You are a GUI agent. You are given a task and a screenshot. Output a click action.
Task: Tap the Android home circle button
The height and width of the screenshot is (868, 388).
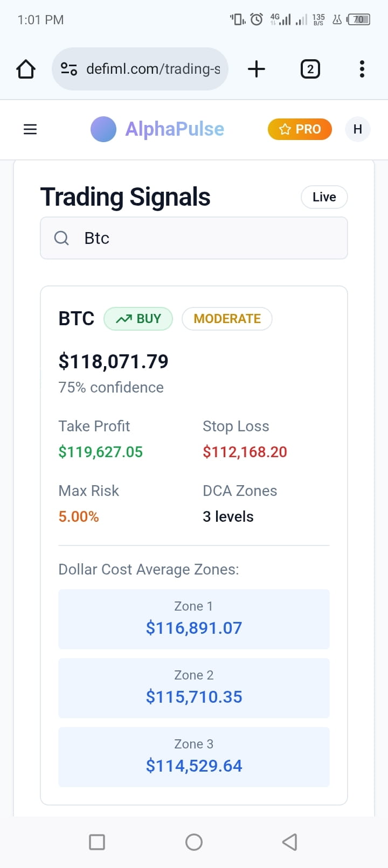click(x=194, y=842)
